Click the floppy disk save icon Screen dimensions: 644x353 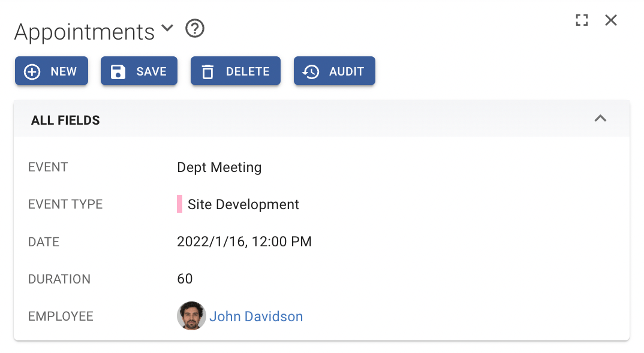tap(119, 71)
